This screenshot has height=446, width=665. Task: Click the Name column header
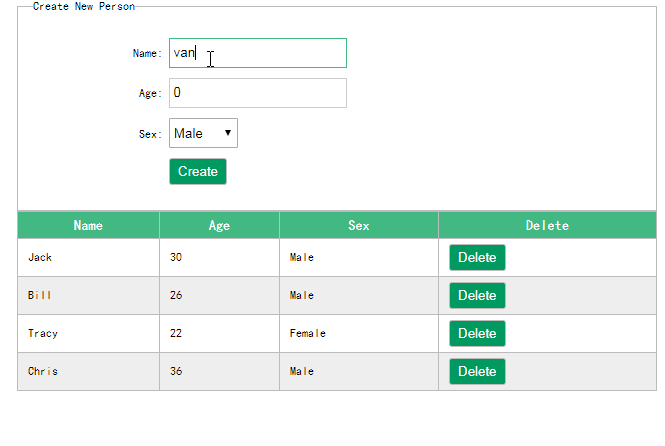point(88,225)
